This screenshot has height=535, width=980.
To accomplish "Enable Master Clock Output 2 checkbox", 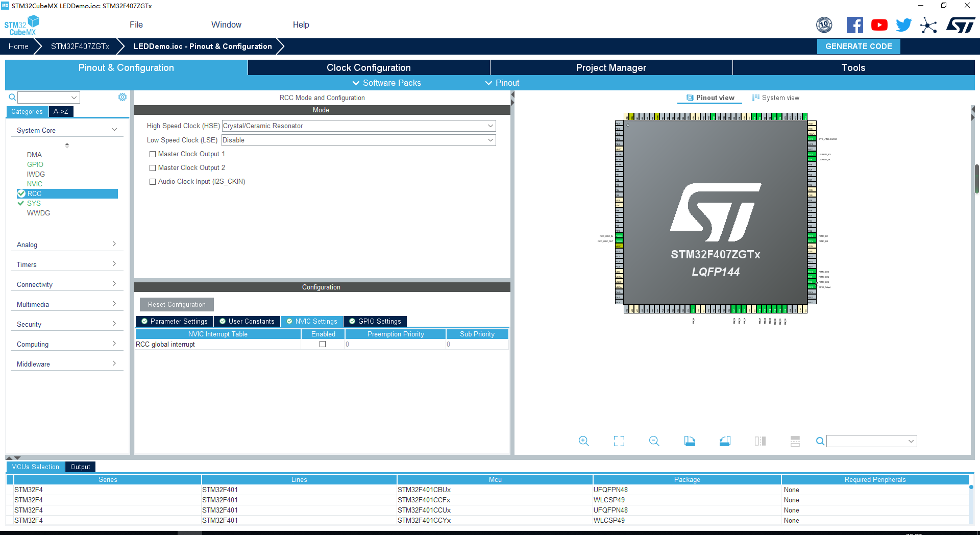I will coord(153,168).
